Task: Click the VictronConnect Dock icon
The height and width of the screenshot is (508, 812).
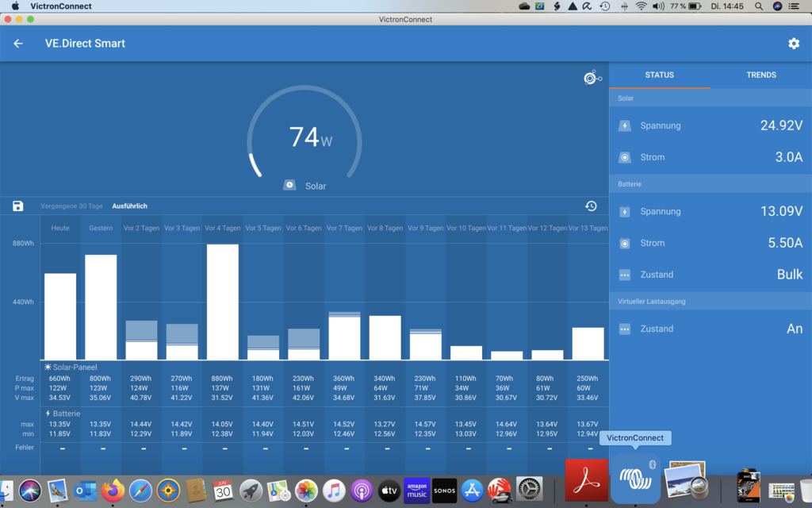Action: click(x=635, y=479)
